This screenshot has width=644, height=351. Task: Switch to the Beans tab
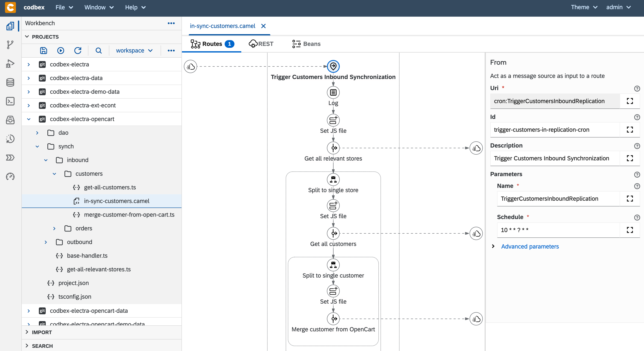tap(306, 44)
